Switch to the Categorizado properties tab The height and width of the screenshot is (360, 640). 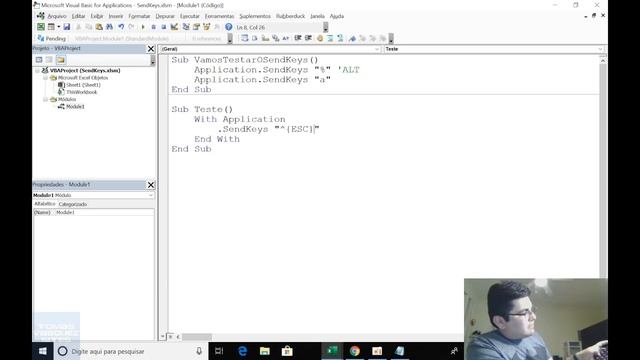73,204
